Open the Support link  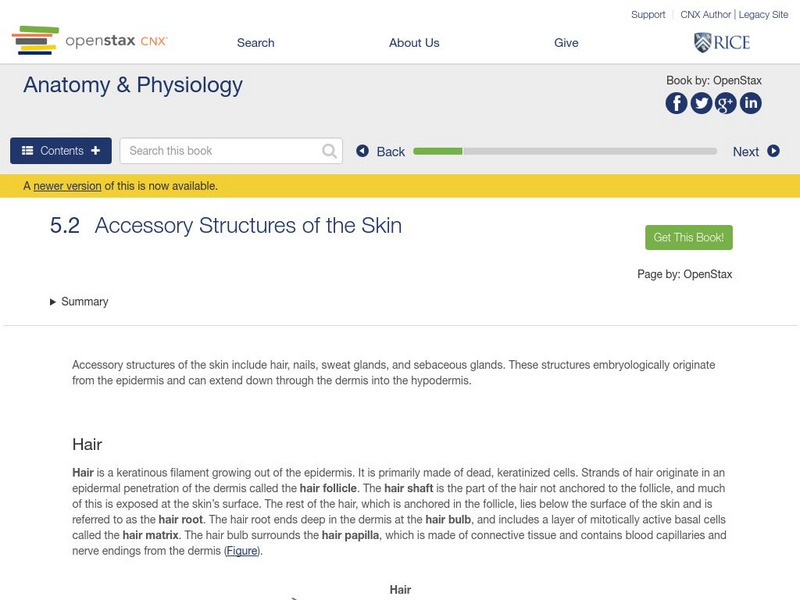click(x=648, y=15)
